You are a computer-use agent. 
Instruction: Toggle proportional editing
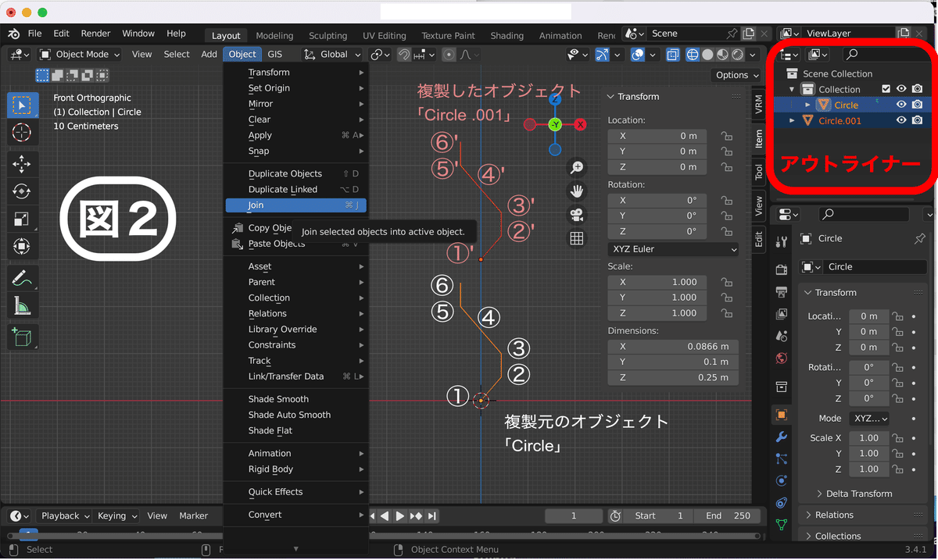pyautogui.click(x=449, y=55)
